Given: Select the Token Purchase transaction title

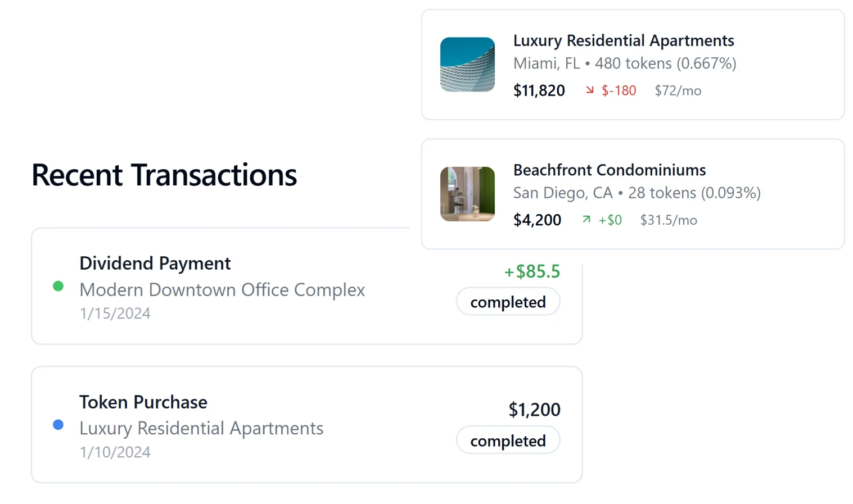Looking at the screenshot, I should pyautogui.click(x=143, y=402).
